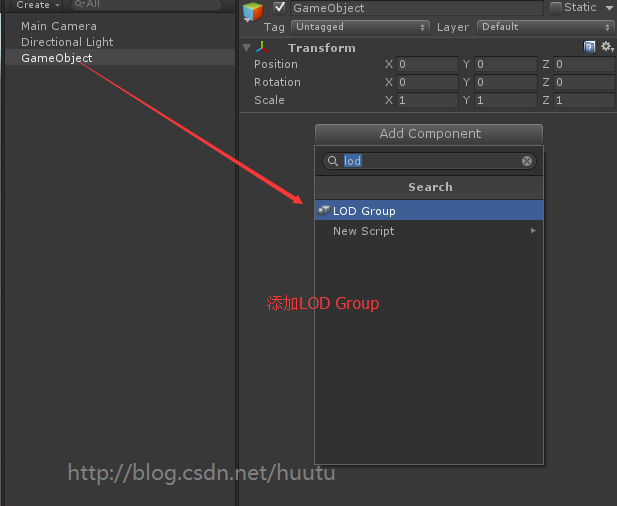
Task: Click the Hierarchy search field
Action: coord(147,4)
